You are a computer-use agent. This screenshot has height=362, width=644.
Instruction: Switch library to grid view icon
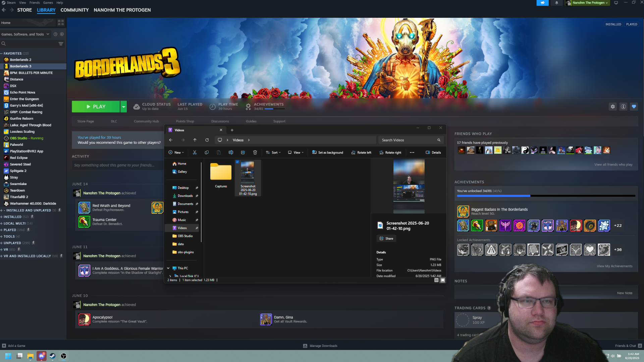[x=61, y=23]
